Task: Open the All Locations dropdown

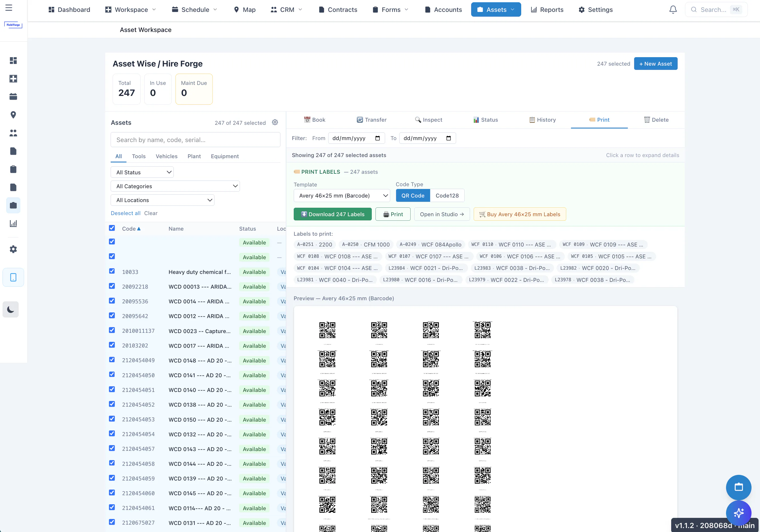Action: point(162,200)
